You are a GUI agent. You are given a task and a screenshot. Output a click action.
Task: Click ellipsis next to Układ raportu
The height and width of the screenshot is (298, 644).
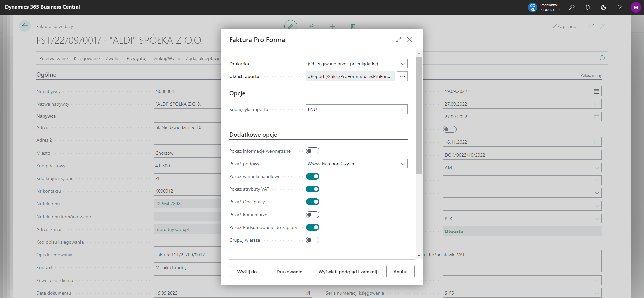point(402,76)
